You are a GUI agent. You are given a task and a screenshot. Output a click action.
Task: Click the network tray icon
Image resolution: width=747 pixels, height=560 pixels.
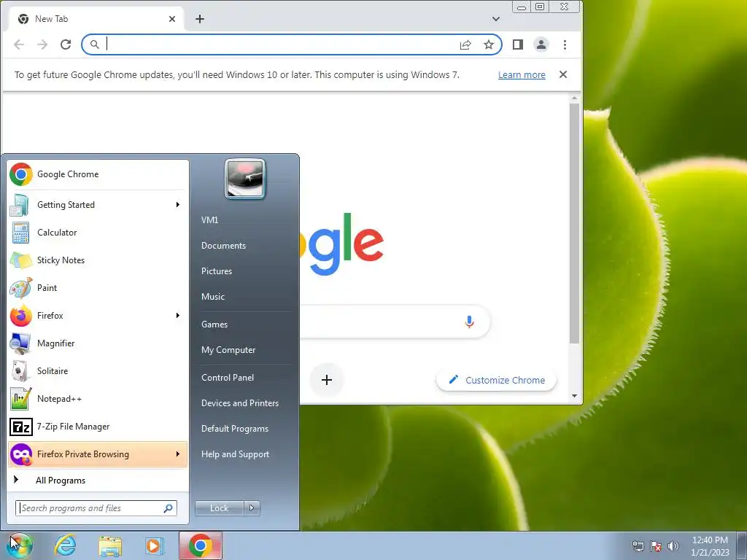[x=638, y=546]
